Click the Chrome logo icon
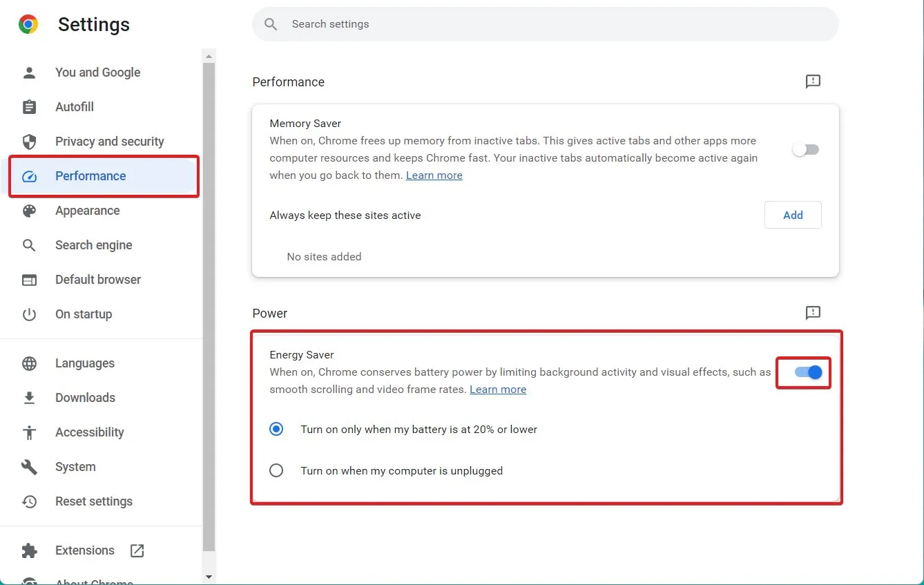 tap(28, 25)
